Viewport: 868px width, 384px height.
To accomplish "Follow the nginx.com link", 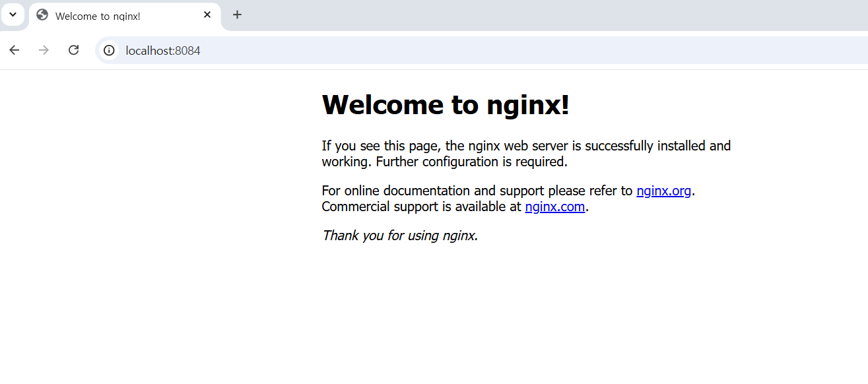I will [554, 207].
